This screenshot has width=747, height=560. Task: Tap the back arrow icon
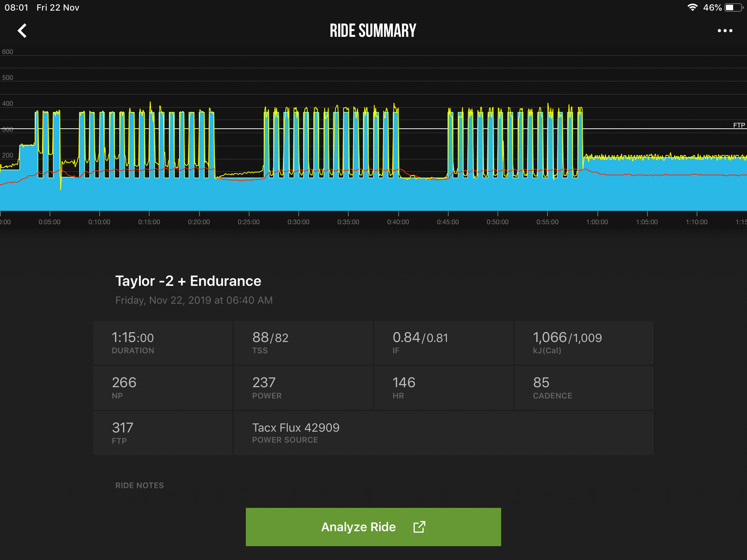click(22, 31)
